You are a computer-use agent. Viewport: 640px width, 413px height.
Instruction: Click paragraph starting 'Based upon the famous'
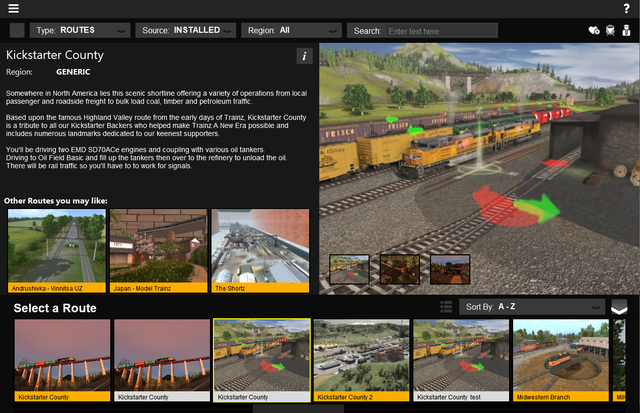(x=156, y=125)
